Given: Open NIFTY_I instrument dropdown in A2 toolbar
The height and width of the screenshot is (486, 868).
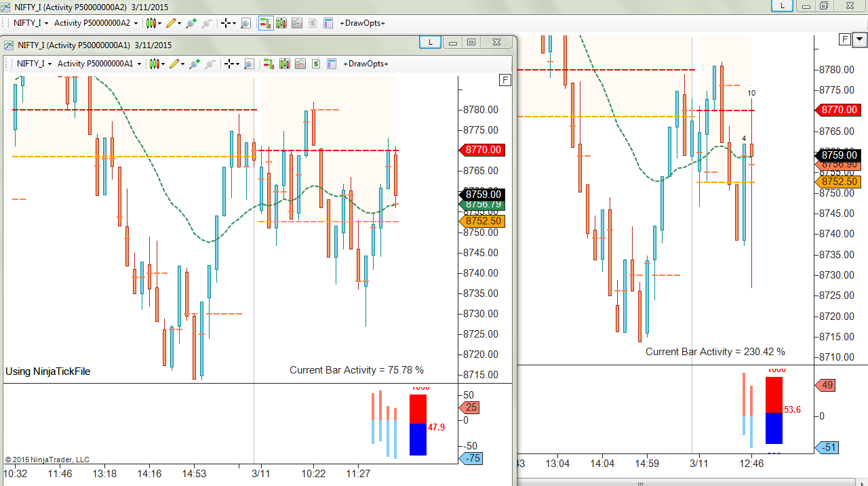Looking at the screenshot, I should click(x=31, y=23).
